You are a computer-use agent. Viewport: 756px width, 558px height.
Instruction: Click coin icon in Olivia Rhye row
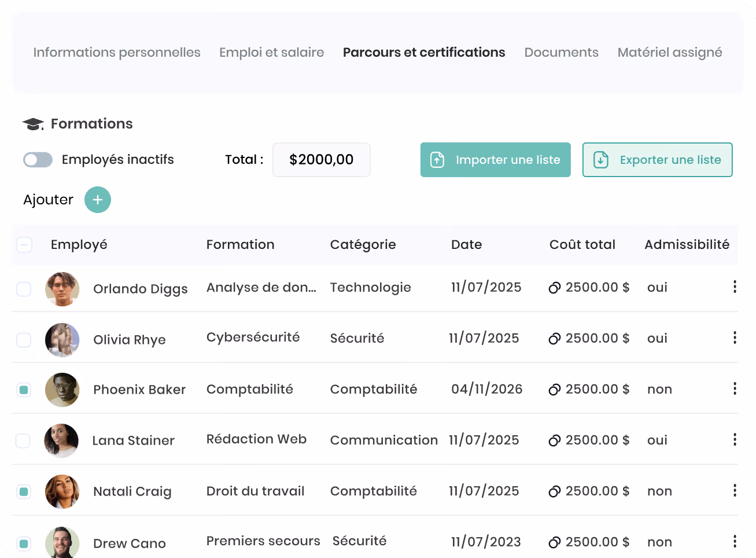(x=554, y=339)
